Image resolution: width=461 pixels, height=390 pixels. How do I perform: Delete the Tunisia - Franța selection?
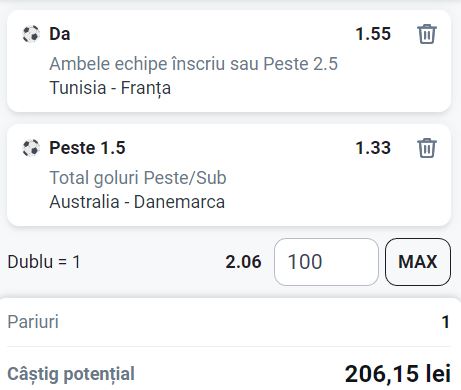point(427,34)
